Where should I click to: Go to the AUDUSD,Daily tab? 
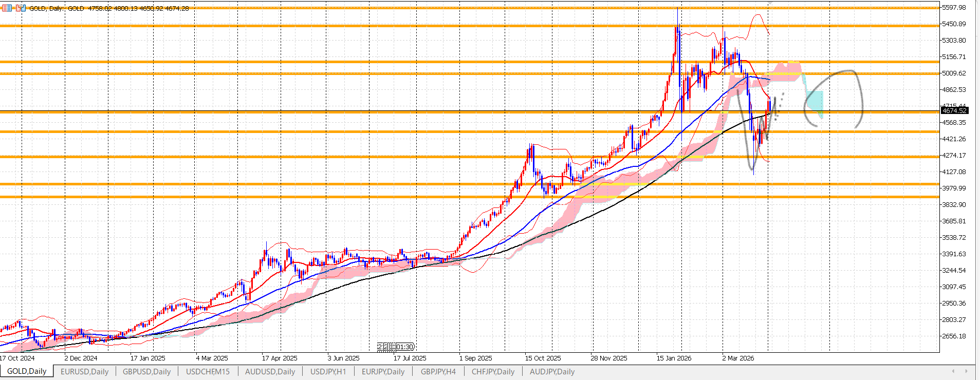pos(270,372)
